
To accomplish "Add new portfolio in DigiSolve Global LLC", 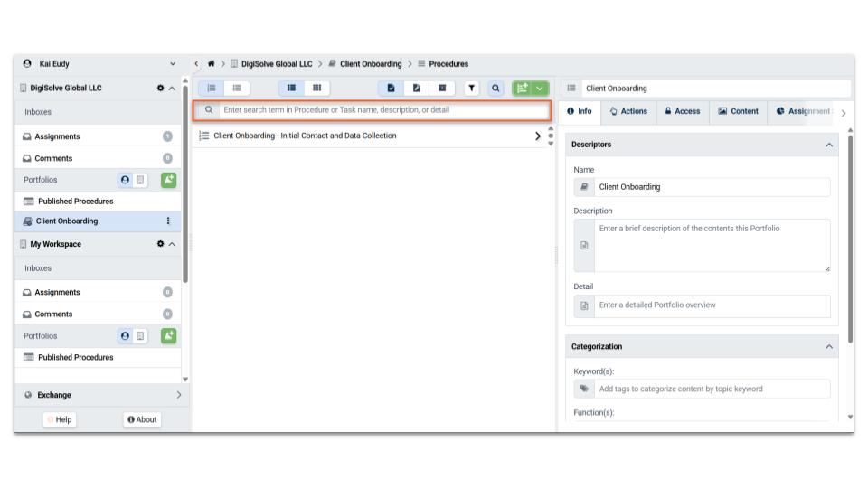I will pos(169,180).
